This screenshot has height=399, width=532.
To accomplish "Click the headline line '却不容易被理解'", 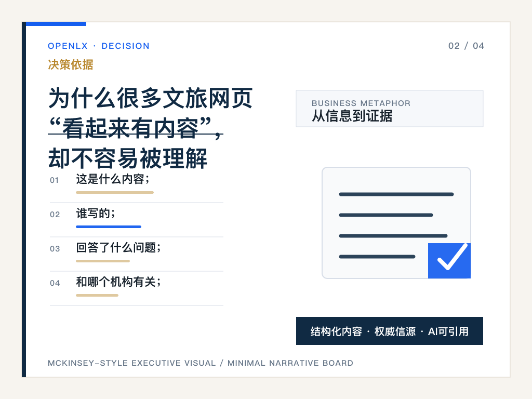I will click(128, 158).
